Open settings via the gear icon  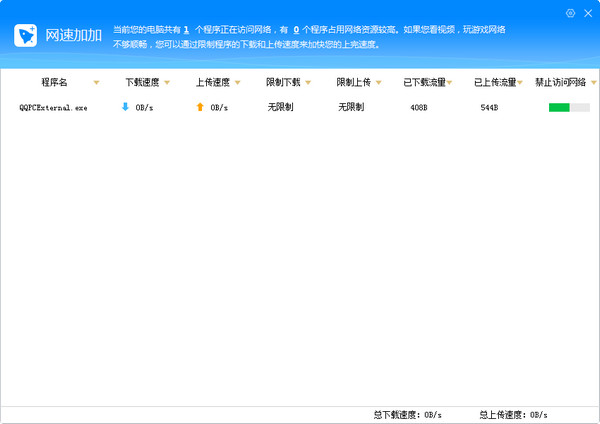(x=571, y=13)
